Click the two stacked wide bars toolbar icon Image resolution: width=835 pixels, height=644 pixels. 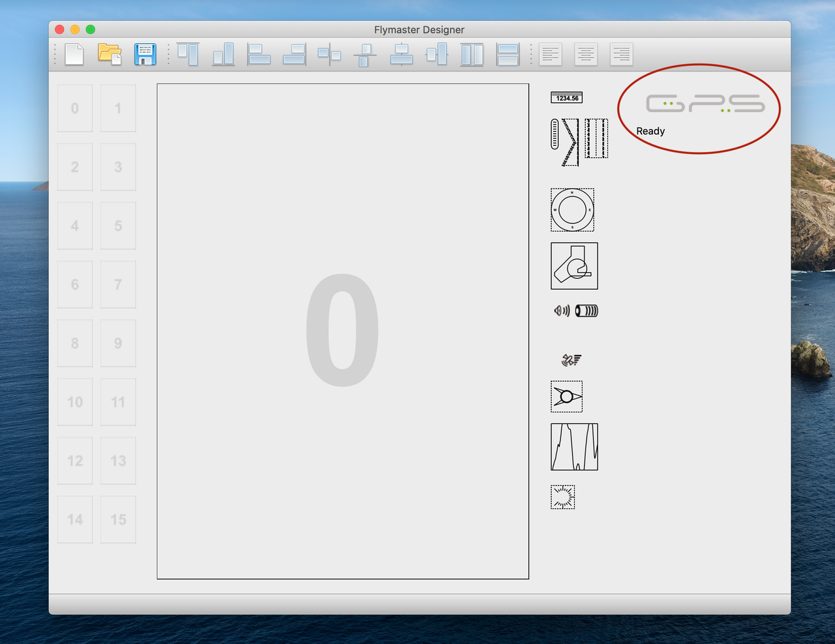508,54
